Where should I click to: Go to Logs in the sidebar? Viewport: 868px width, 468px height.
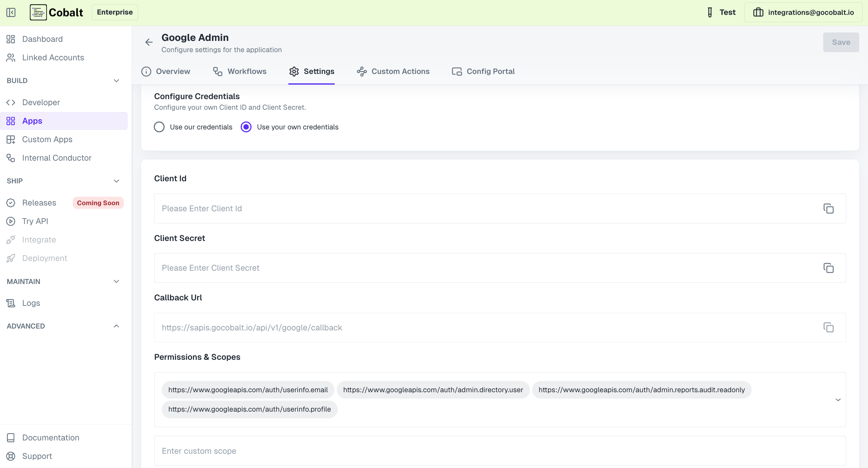(x=31, y=303)
